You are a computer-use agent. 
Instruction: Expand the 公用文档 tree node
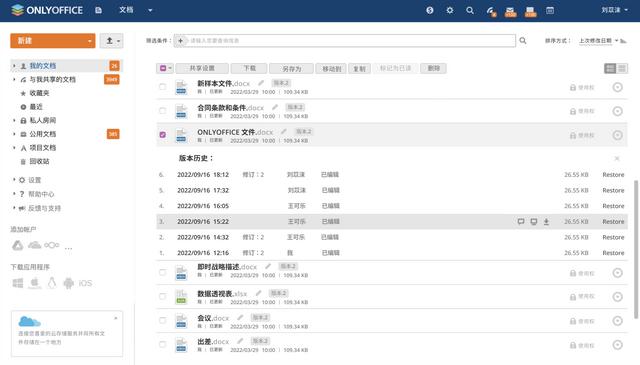14,134
